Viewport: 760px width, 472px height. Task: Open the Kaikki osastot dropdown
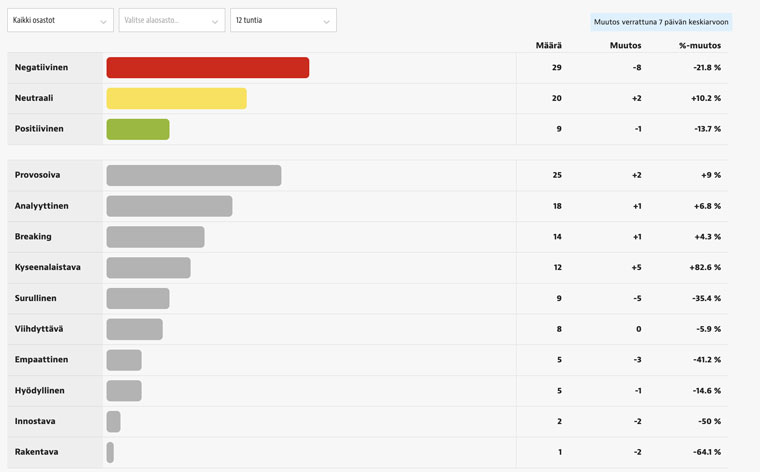pyautogui.click(x=60, y=20)
